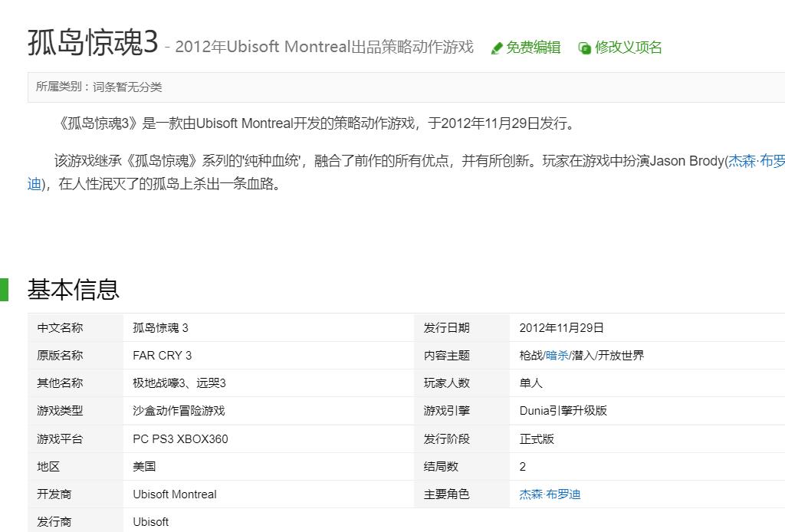Click the 玩家人数 label cell
Screen dimensions: 785x532
coord(461,383)
